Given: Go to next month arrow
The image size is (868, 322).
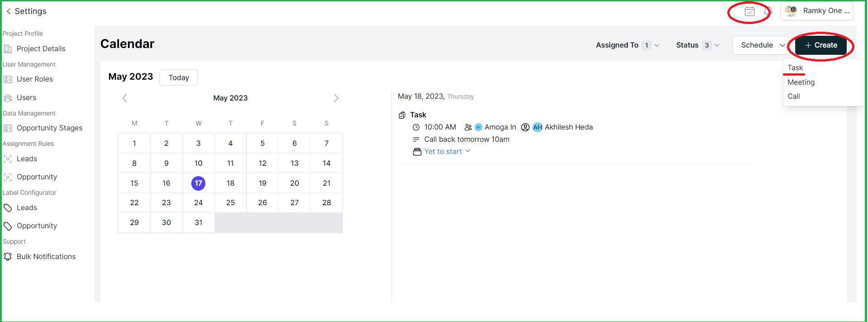Looking at the screenshot, I should (336, 98).
